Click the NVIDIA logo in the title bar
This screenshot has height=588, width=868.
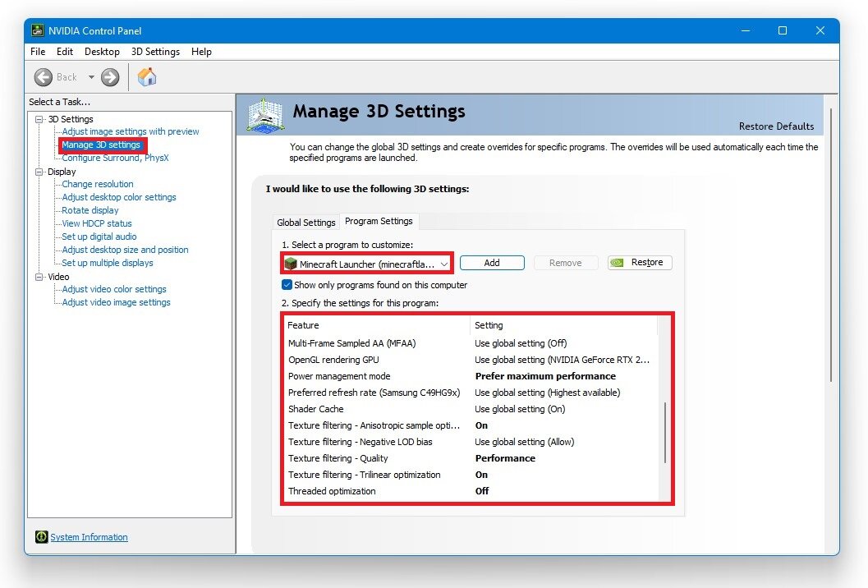(x=36, y=30)
